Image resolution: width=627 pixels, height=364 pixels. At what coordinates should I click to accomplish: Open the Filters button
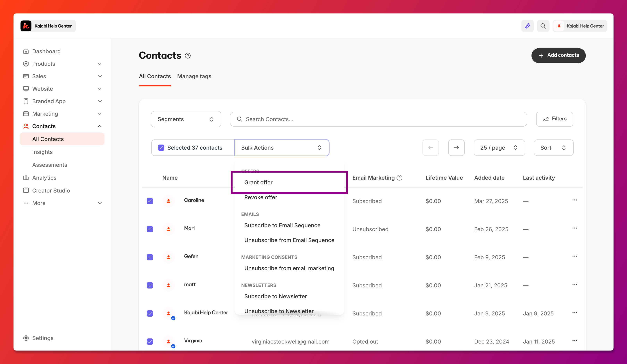[554, 119]
